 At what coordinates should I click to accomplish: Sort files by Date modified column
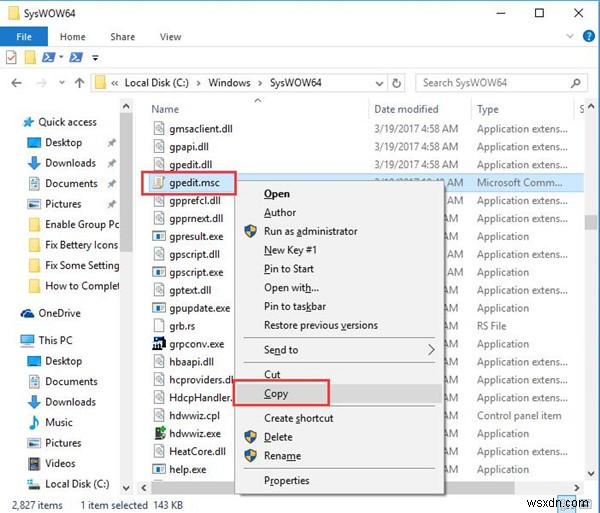pos(406,109)
